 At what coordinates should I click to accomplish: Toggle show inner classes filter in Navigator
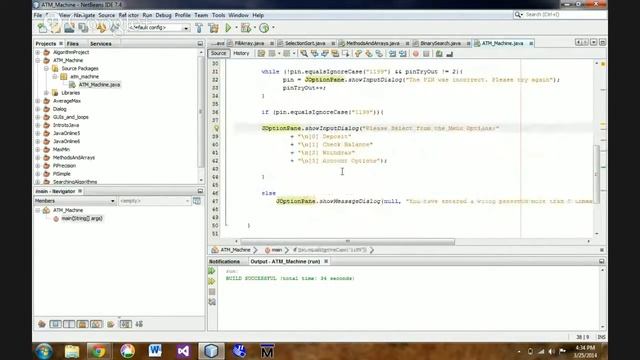(x=96, y=324)
